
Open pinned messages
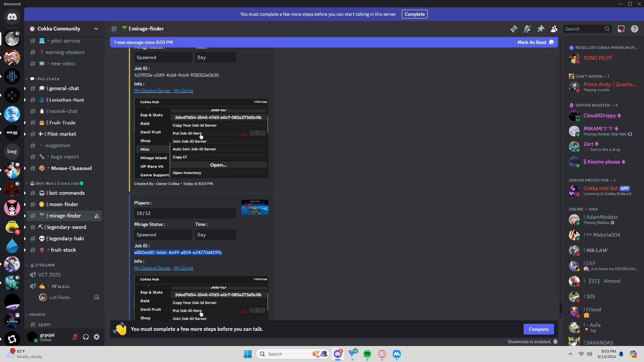tap(541, 29)
